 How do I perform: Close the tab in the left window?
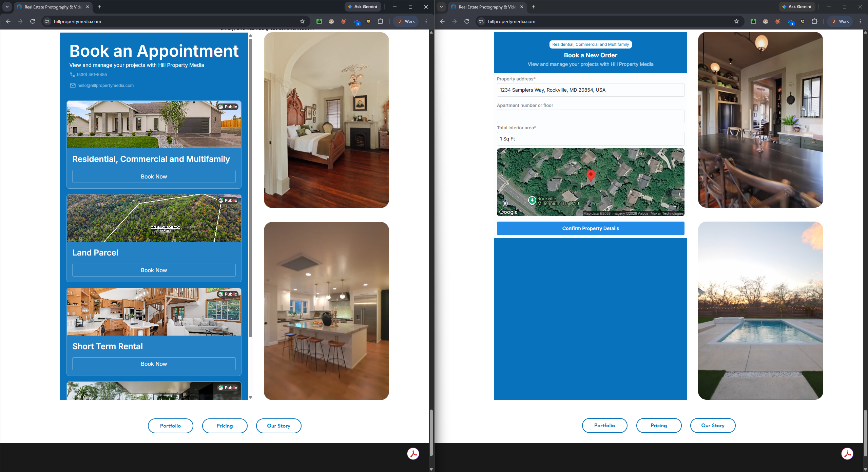88,7
